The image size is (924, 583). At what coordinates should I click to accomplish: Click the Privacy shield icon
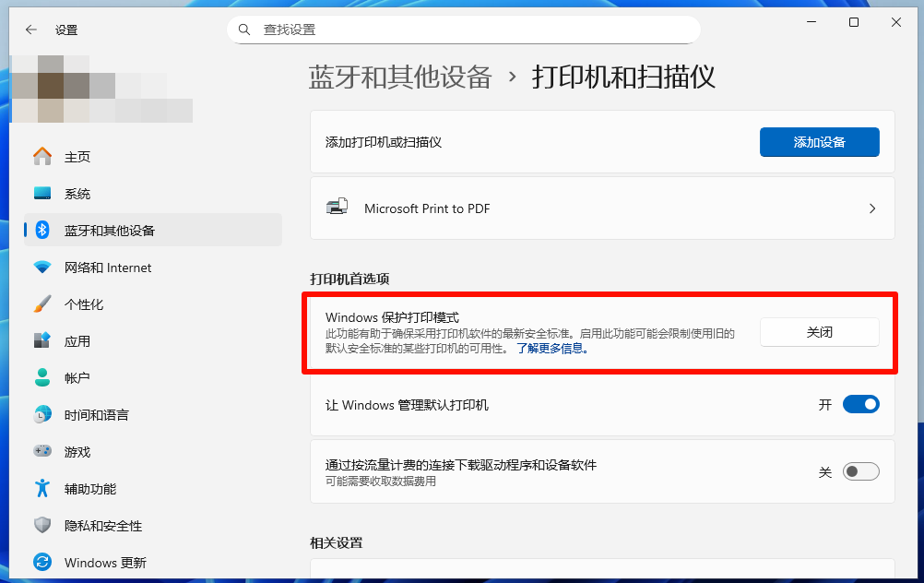point(42,525)
